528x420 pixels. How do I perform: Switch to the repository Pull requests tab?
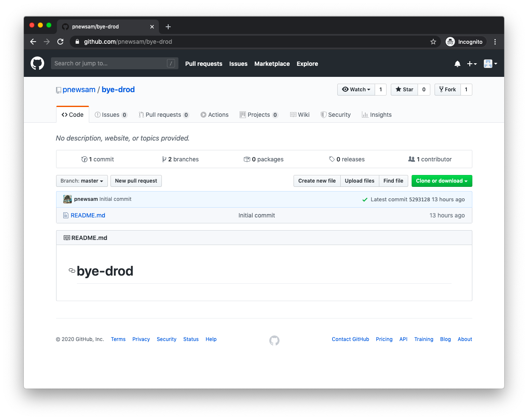pos(164,115)
